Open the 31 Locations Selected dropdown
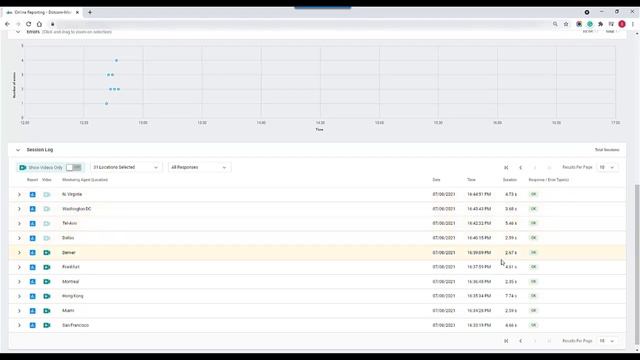Screen dimensions: 640x360 [126, 167]
